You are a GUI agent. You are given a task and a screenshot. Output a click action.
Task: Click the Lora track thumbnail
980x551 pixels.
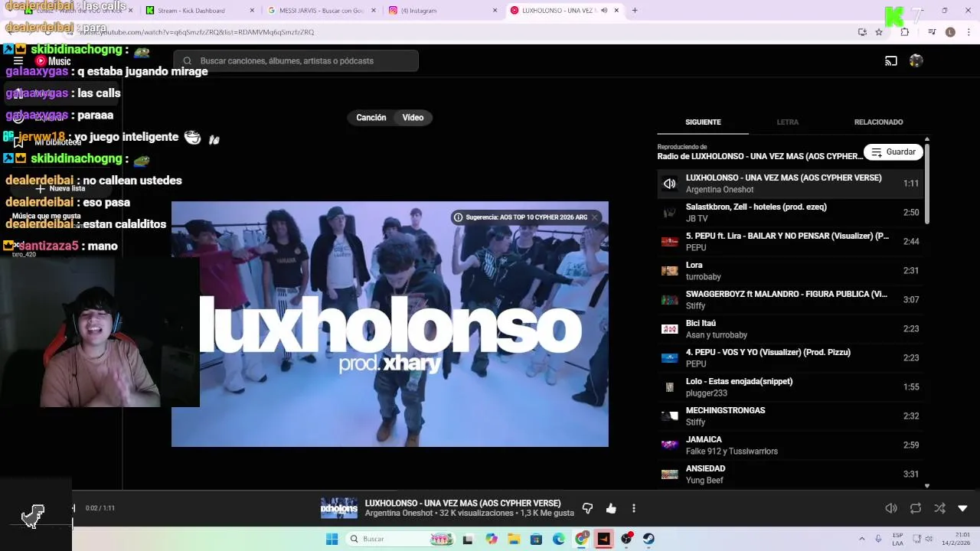670,271
